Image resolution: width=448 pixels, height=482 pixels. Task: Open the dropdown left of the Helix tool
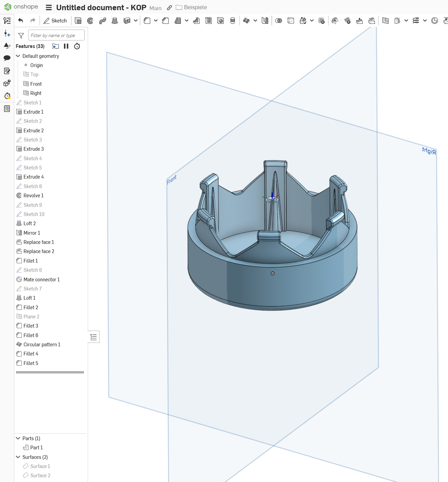(x=406, y=21)
